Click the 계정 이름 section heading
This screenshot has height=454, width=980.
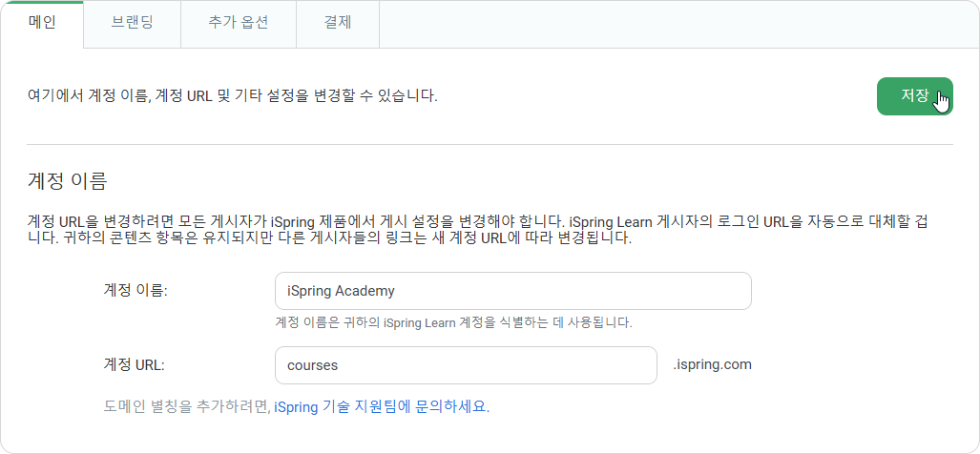68,181
